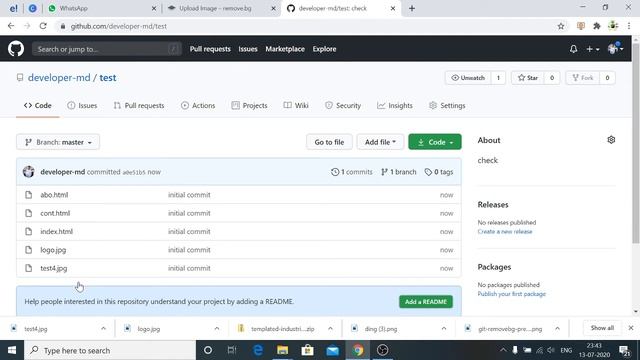This screenshot has height=360, width=640.
Task: Click the Add a README button
Action: (426, 302)
